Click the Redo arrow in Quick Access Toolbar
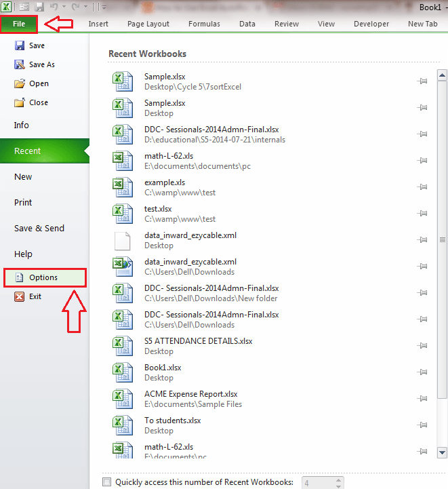 coord(75,7)
